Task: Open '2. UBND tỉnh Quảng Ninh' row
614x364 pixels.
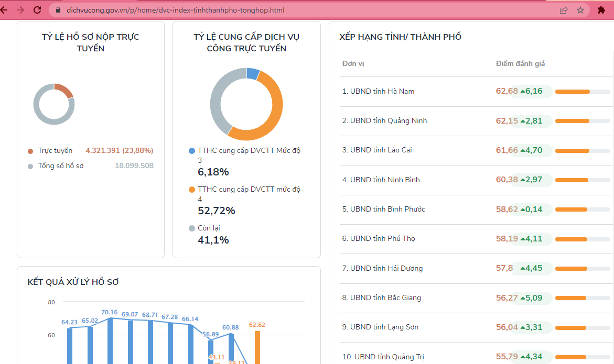Action: coord(476,121)
